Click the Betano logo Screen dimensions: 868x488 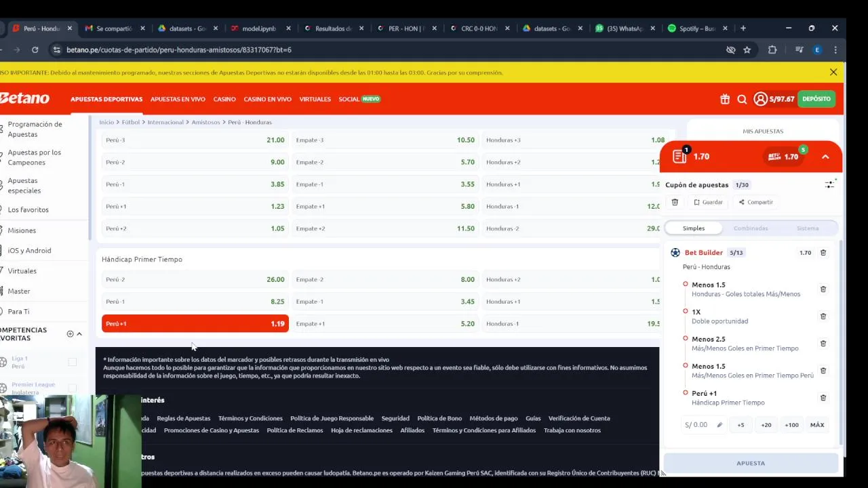coord(24,99)
